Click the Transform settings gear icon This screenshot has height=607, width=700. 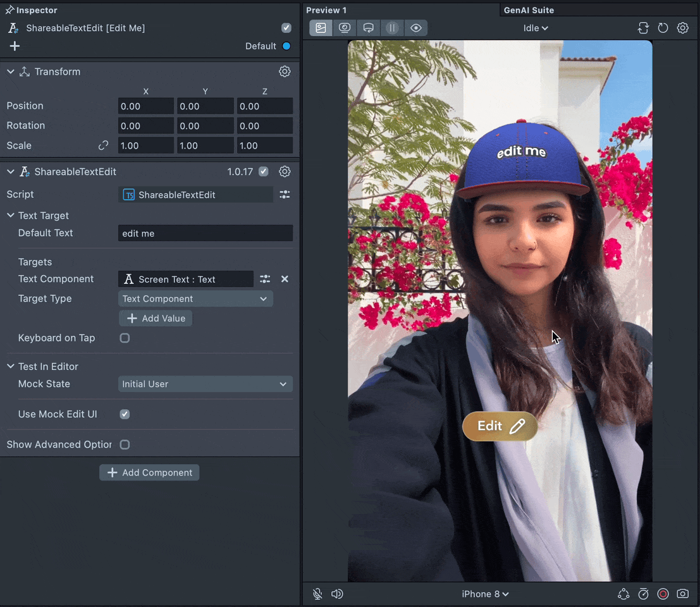point(285,71)
